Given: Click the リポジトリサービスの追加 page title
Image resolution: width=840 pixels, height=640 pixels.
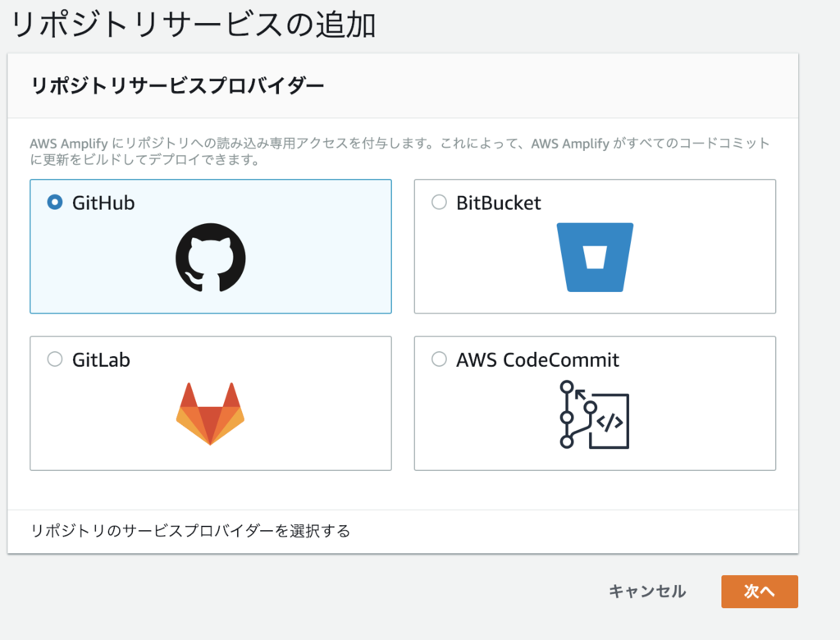Looking at the screenshot, I should click(193, 25).
